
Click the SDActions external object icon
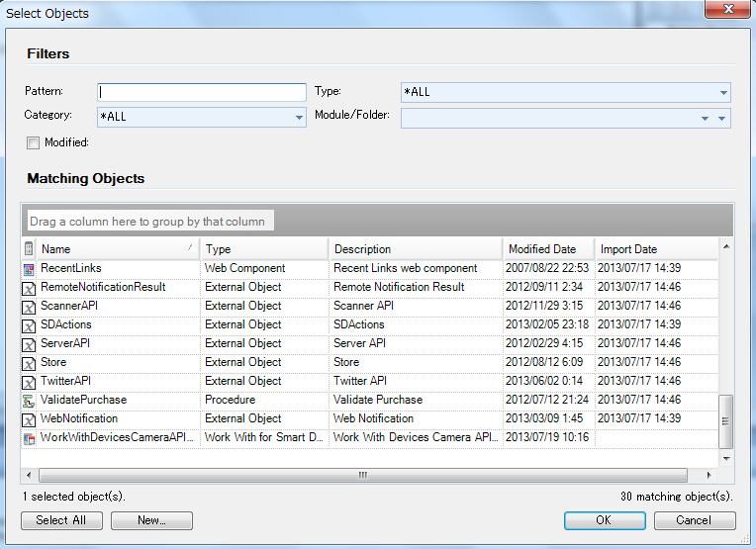[x=29, y=325]
